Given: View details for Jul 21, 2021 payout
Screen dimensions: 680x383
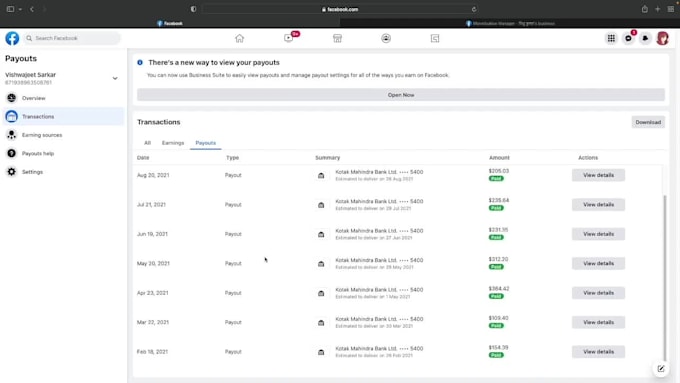Looking at the screenshot, I should 598,205.
